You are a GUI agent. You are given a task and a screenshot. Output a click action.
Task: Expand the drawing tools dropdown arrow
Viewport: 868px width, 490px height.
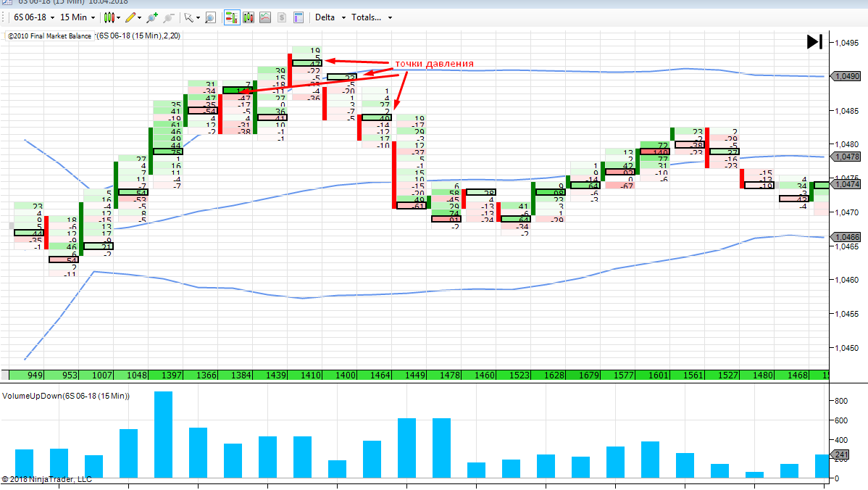pos(140,17)
